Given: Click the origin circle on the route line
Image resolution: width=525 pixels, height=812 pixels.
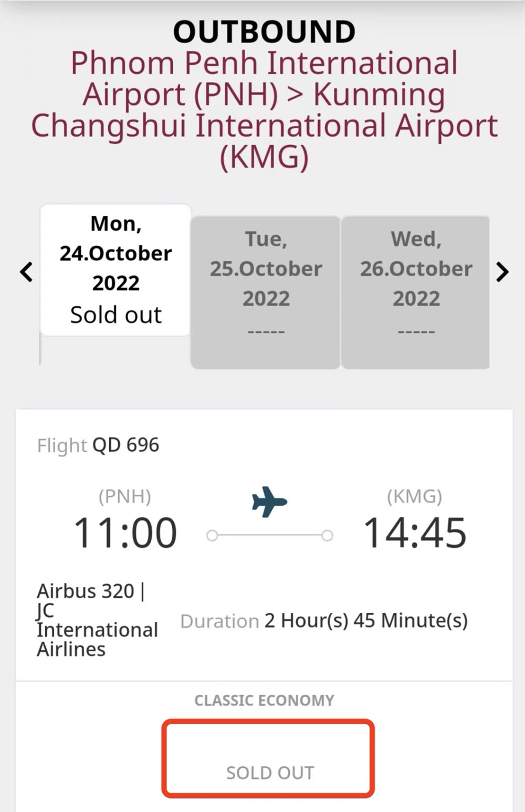Looking at the screenshot, I should pos(212,536).
